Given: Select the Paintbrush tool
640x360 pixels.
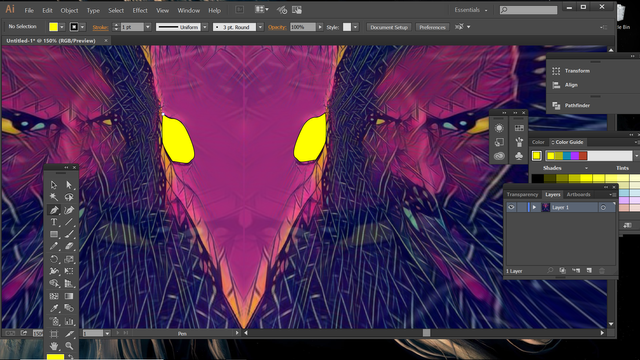Looking at the screenshot, I should pyautogui.click(x=69, y=234).
